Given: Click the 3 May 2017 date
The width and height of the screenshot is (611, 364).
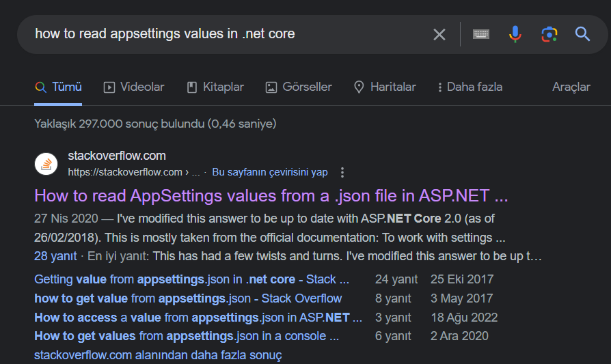Looking at the screenshot, I should coord(461,298).
